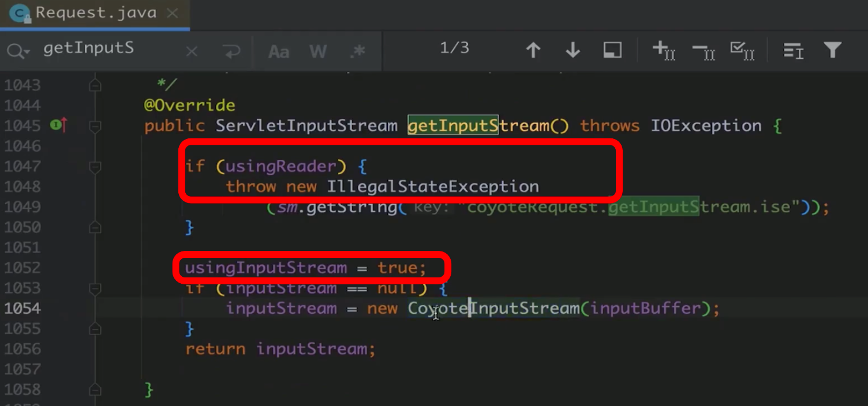Click the Javadoc fold marker line 1043
868x406 pixels.
coord(95,85)
